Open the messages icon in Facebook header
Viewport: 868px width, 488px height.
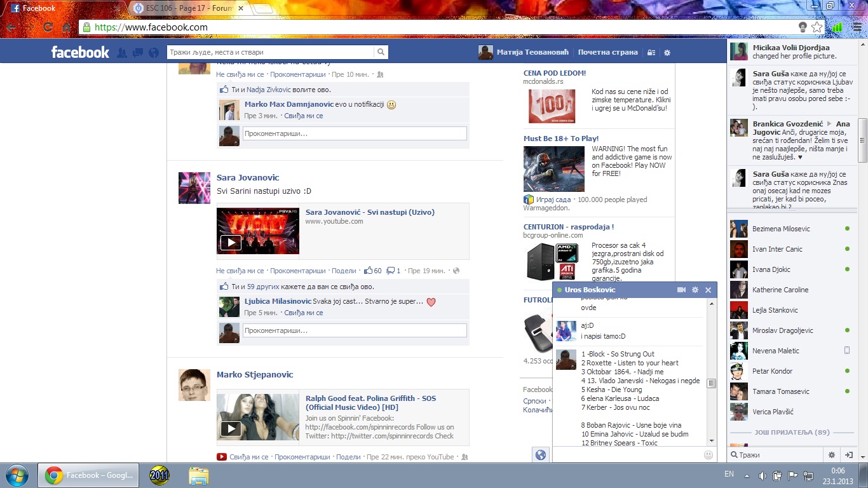(137, 53)
